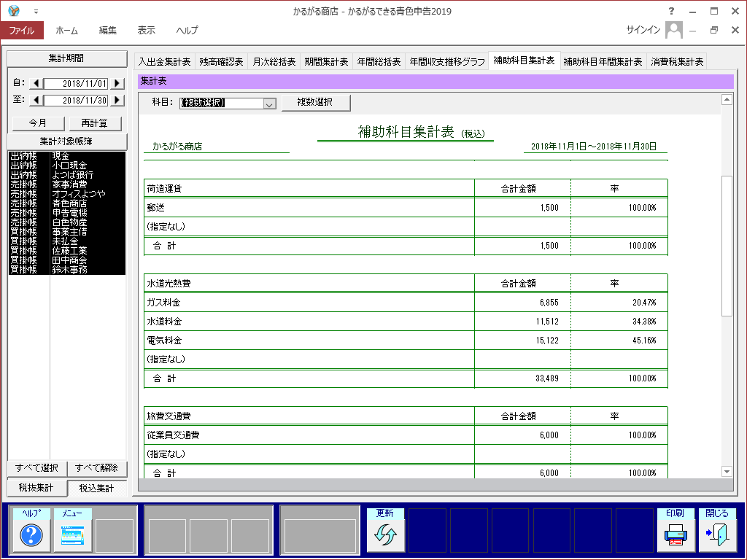
Task: Open the 表示 ribbon tab
Action: coord(146,31)
